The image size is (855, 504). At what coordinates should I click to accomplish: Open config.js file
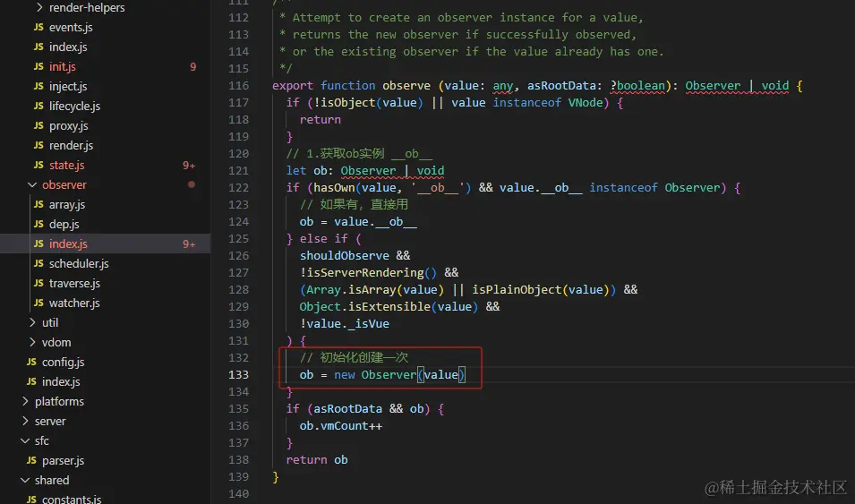(x=64, y=363)
